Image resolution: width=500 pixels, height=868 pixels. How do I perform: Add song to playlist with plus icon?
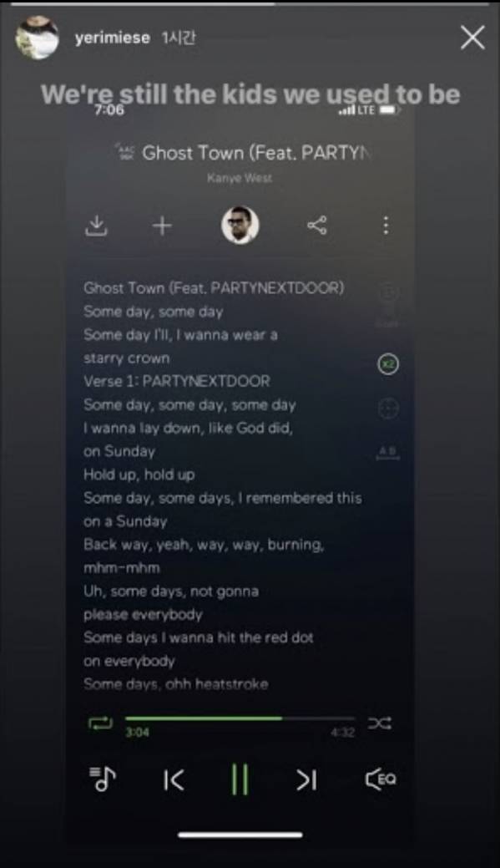click(162, 226)
